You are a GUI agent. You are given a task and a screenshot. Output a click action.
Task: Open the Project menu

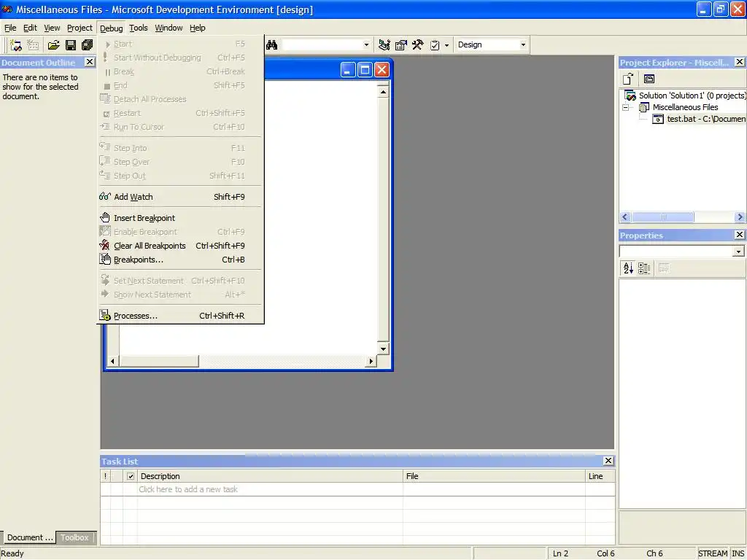click(80, 28)
